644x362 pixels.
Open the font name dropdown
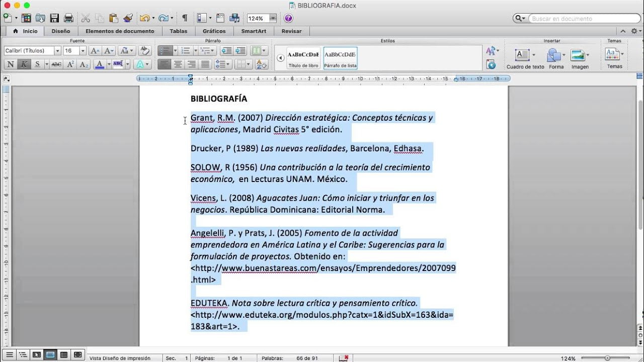(x=57, y=51)
